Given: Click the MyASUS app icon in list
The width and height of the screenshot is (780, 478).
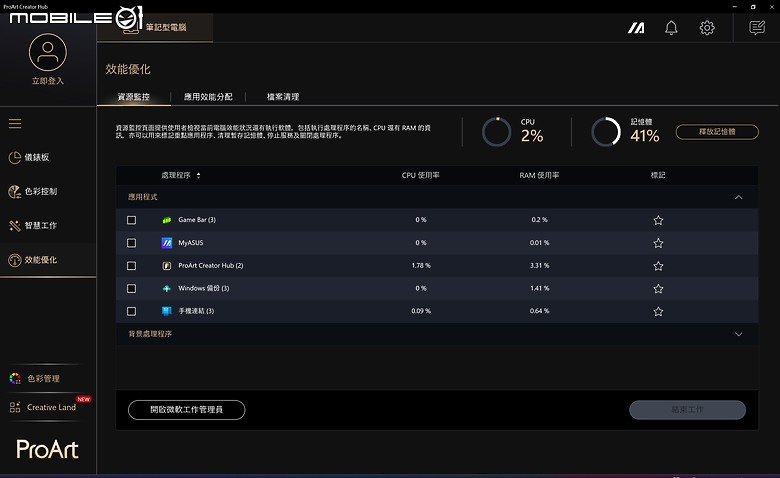Looking at the screenshot, I should [167, 243].
